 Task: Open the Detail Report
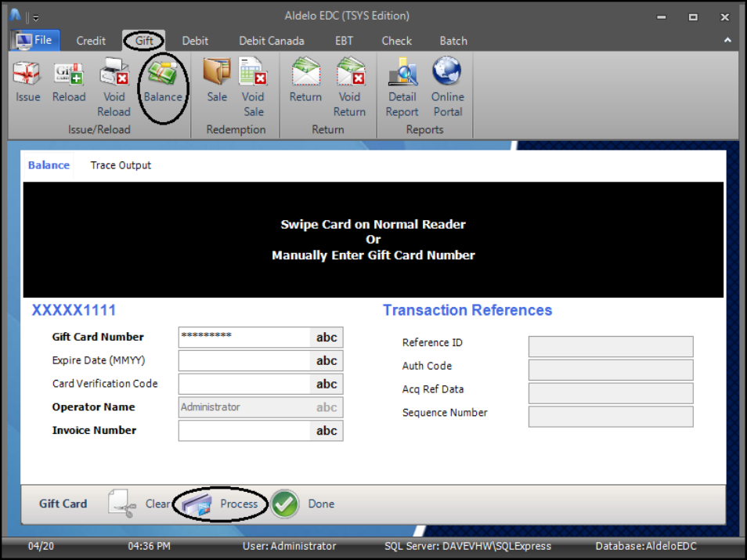402,87
